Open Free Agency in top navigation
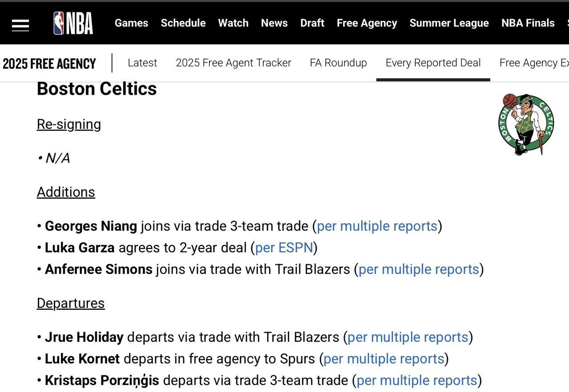The width and height of the screenshot is (569, 392). tap(367, 23)
